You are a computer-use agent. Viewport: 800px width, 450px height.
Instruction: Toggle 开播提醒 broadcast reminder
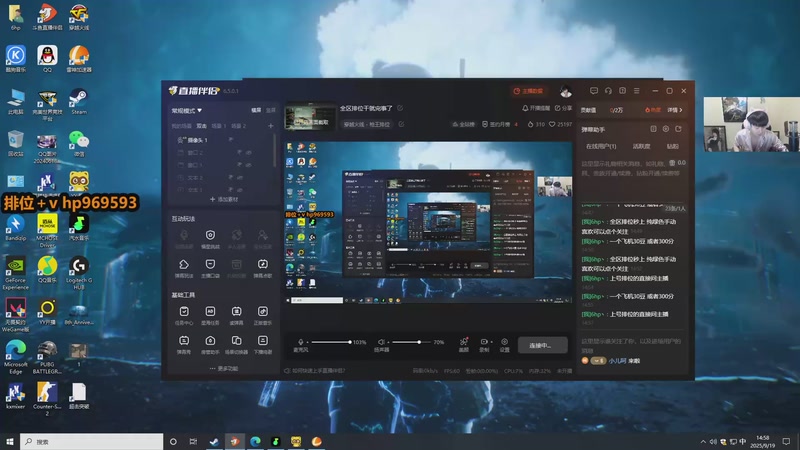tap(536, 108)
